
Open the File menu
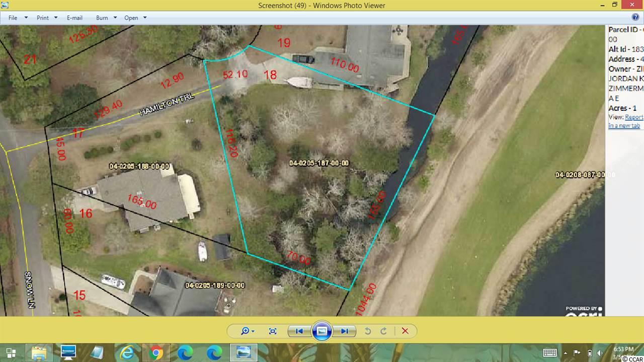[x=13, y=18]
